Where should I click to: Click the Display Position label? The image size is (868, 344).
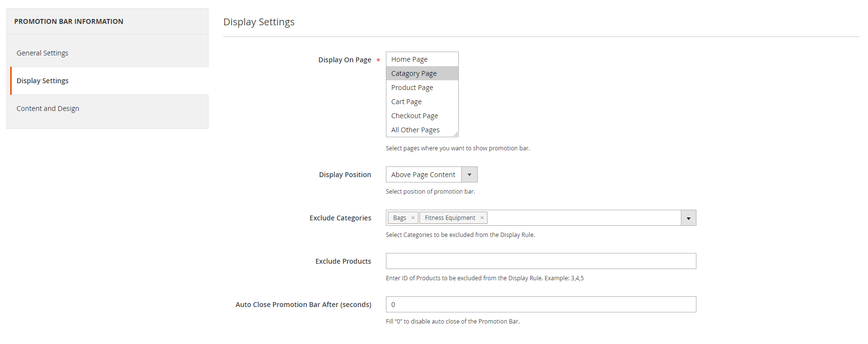(345, 175)
